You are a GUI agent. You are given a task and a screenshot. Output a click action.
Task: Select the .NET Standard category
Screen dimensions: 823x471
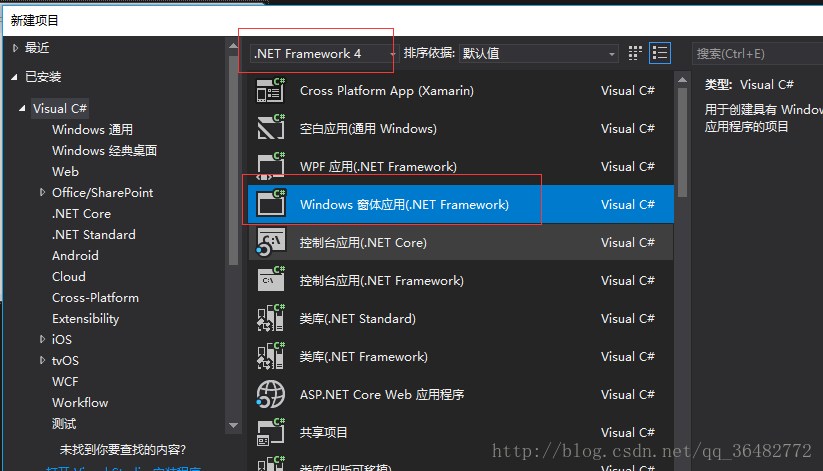coord(93,234)
